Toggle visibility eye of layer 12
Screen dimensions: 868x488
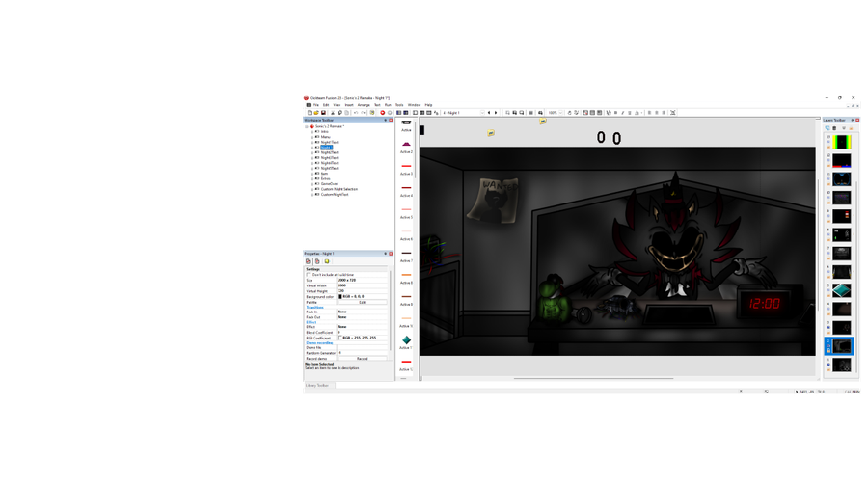pos(828,160)
